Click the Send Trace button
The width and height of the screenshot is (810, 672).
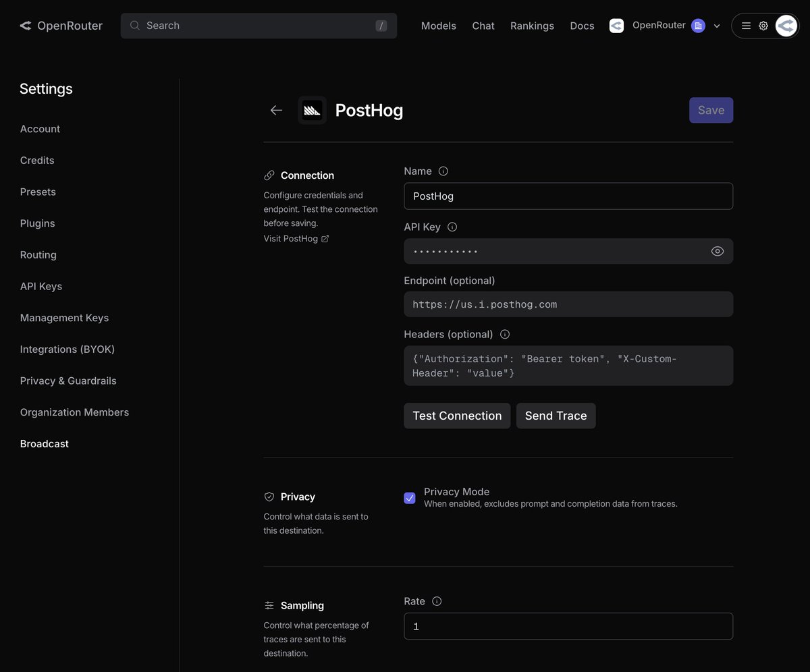(556, 416)
